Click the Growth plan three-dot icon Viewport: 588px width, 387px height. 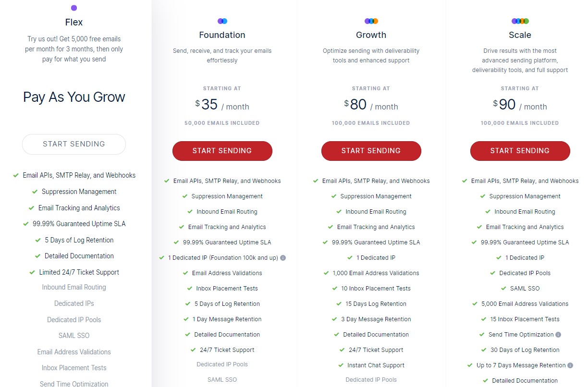[x=371, y=21]
